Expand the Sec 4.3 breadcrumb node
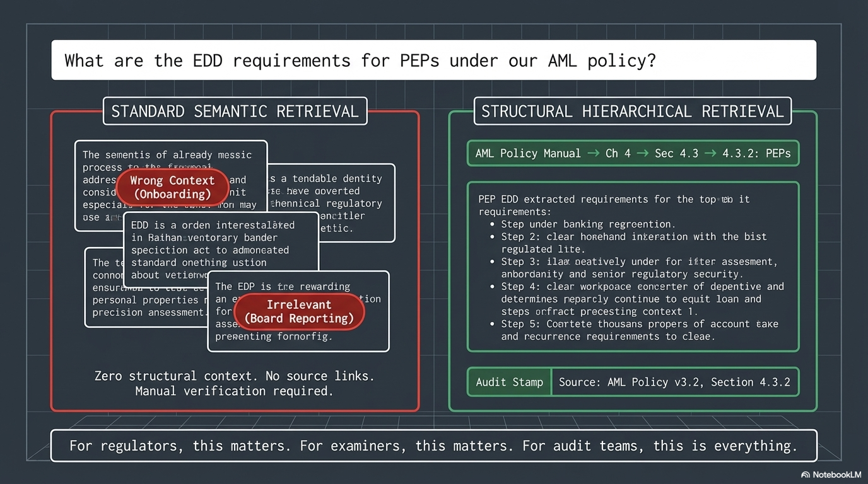This screenshot has height=484, width=868. pos(675,153)
